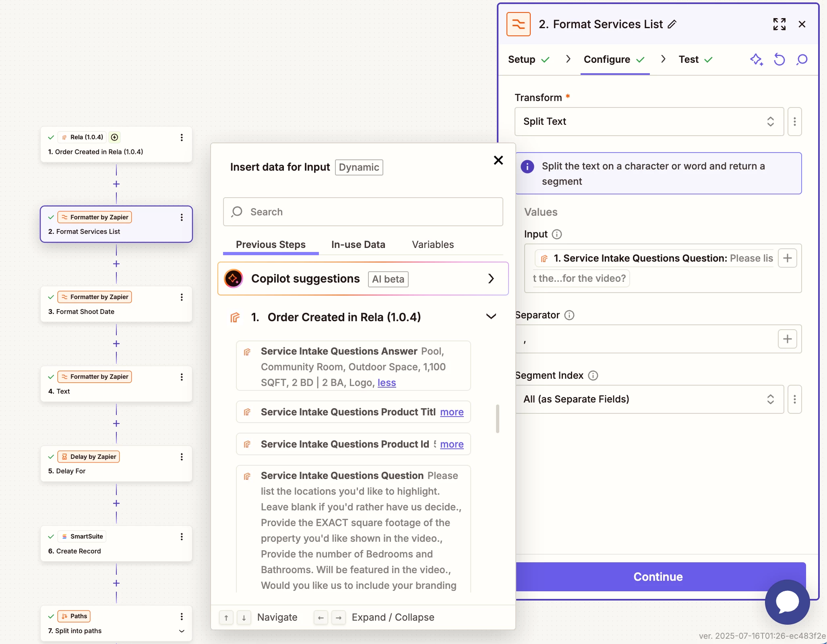Switch to the In-use Data tab
Viewport: 827px width, 644px height.
click(358, 245)
